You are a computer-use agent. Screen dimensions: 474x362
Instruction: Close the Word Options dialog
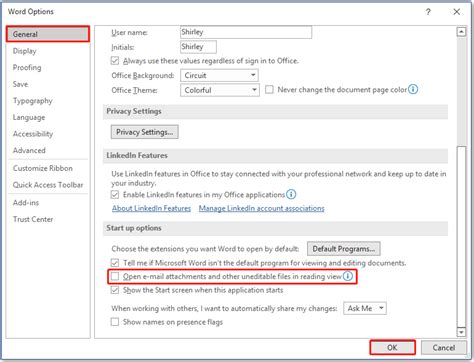(456, 12)
